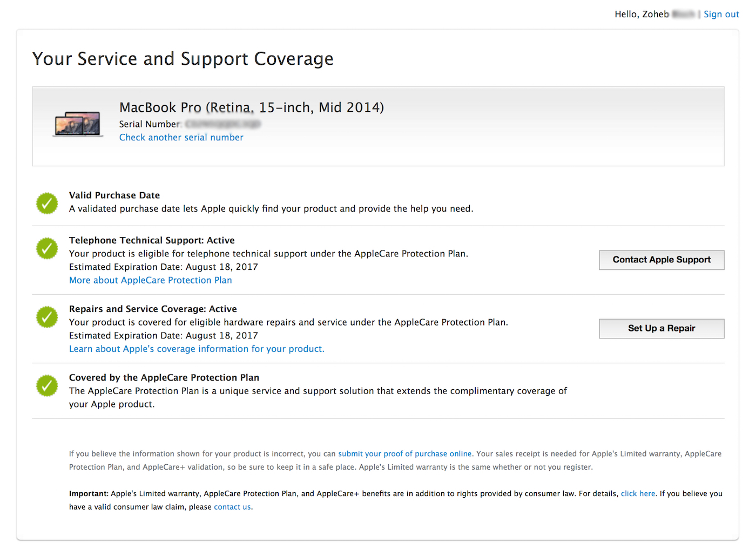The image size is (756, 549).
Task: Click green checkmark beside Repairs and Service Coverage
Action: point(47,317)
